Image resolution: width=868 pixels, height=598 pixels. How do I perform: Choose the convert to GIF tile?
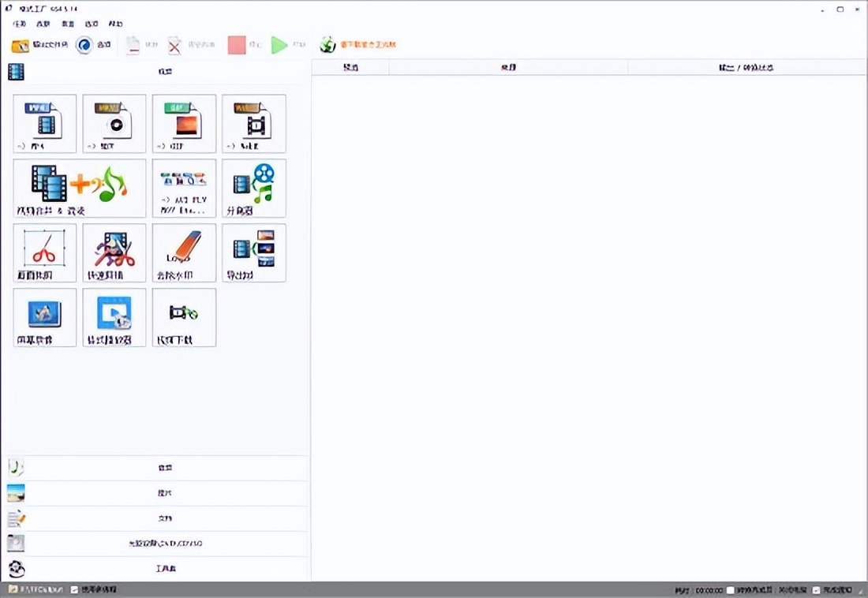[x=184, y=123]
